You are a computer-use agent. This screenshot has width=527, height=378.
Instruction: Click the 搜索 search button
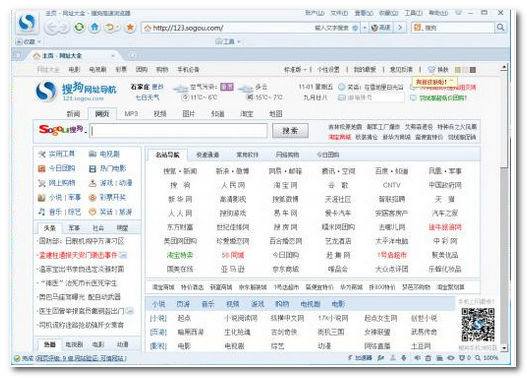290,131
